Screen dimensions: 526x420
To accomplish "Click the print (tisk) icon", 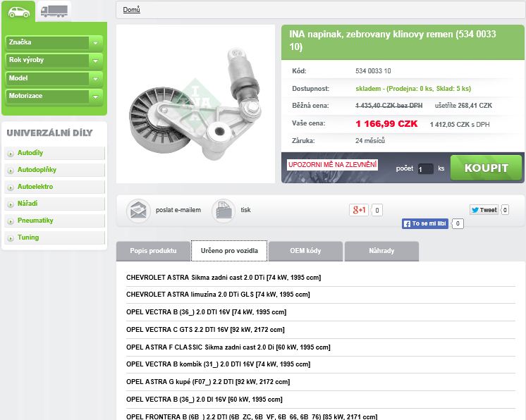I will pos(224,210).
